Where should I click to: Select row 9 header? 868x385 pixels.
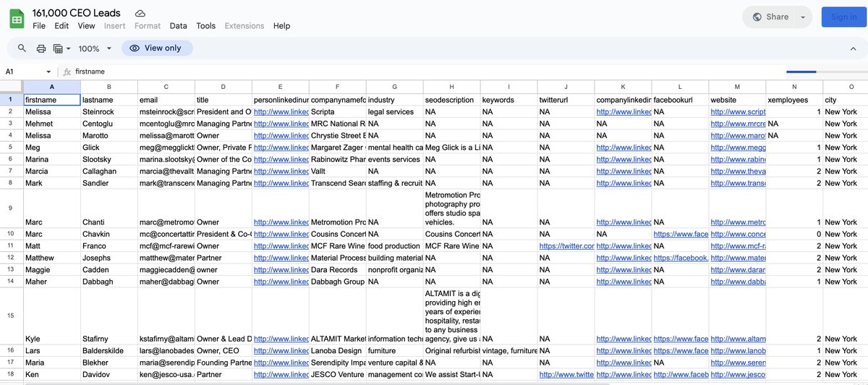point(12,208)
